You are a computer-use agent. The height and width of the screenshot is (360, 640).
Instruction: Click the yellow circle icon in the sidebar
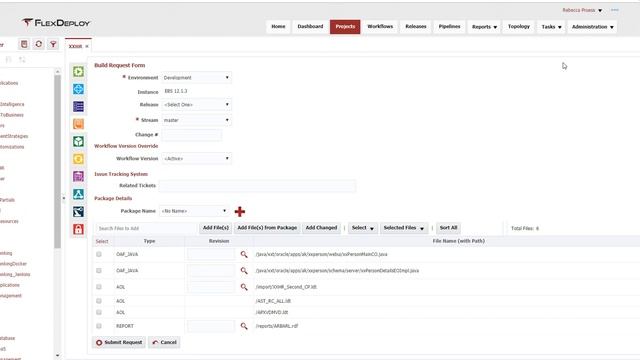[x=78, y=159]
